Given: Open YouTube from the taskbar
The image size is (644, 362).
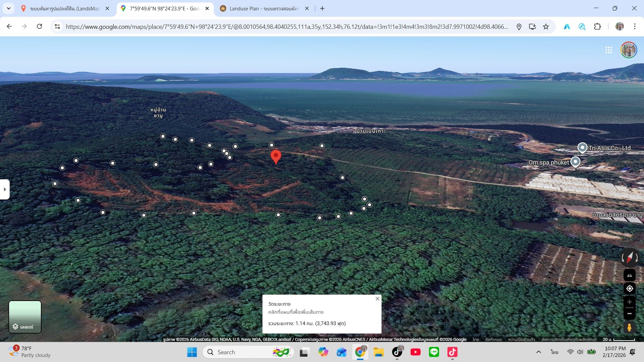Looking at the screenshot, I should (415, 352).
